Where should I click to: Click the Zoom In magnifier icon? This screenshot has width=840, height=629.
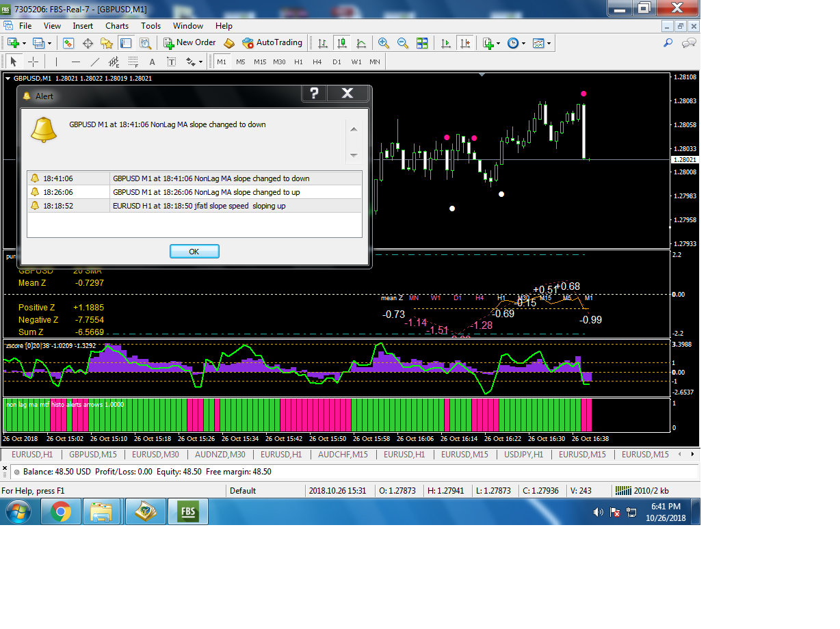tap(384, 43)
